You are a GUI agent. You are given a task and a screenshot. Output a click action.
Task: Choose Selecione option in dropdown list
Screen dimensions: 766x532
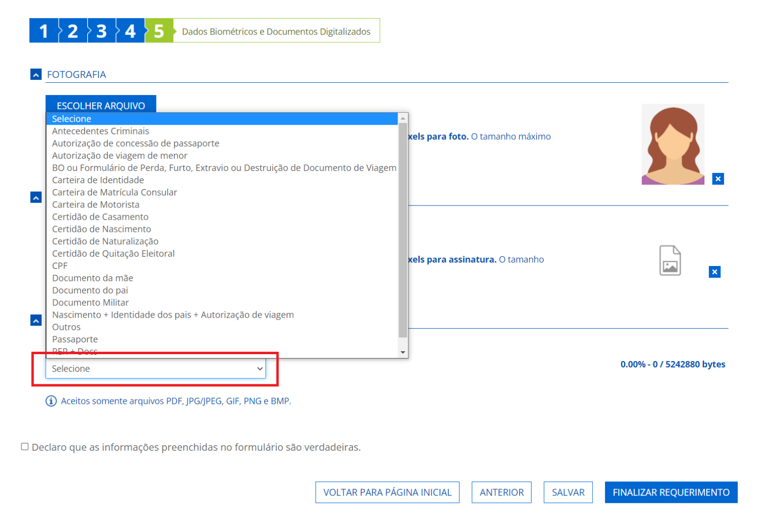click(222, 119)
